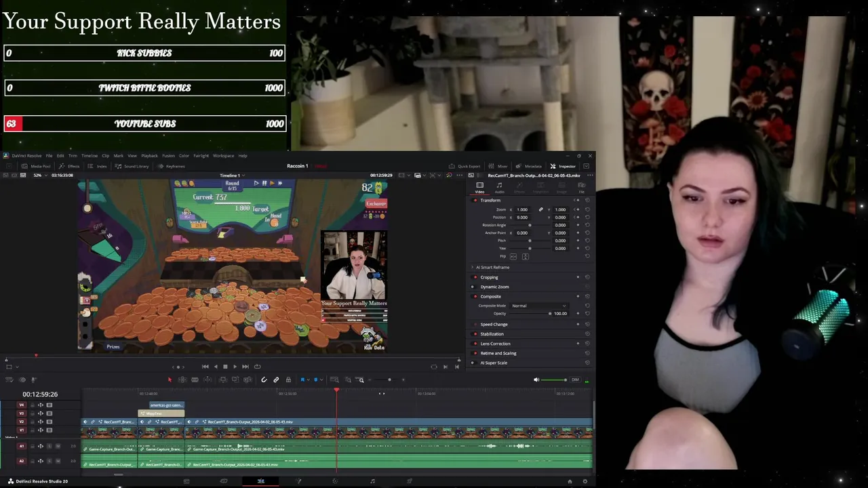868x488 pixels.
Task: Open Project Settings gear icon
Action: tap(585, 481)
